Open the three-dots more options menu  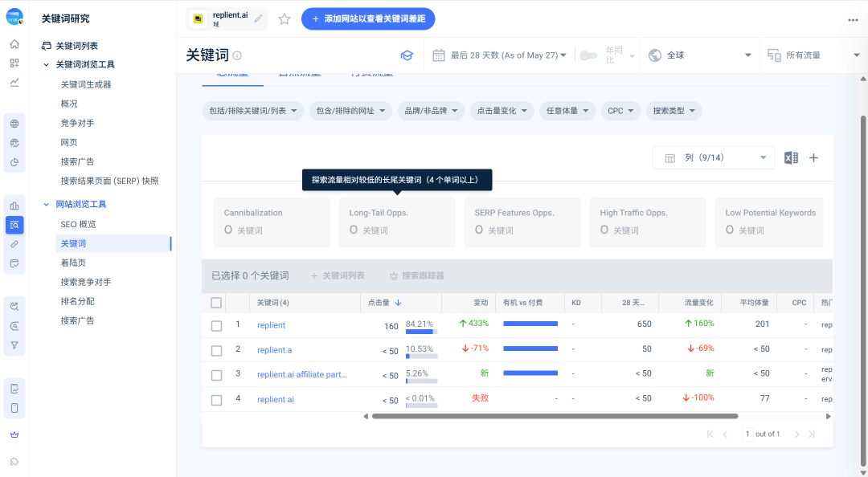tap(853, 20)
